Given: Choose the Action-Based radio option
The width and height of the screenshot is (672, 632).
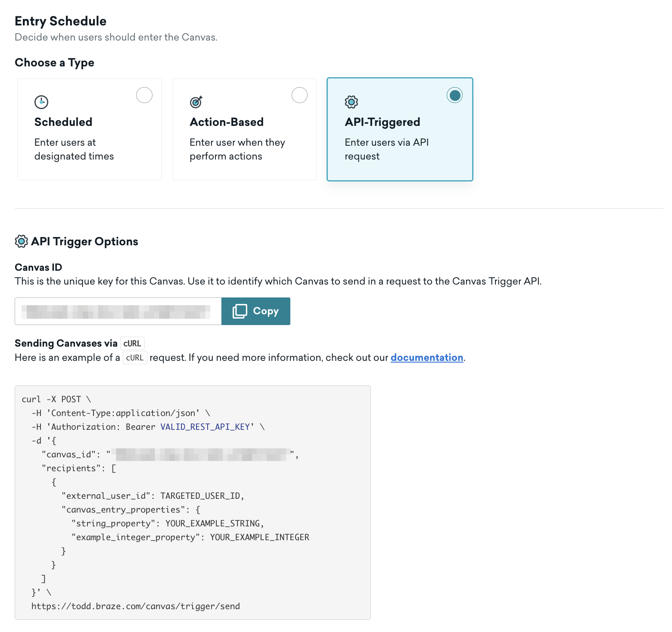Looking at the screenshot, I should click(x=299, y=95).
